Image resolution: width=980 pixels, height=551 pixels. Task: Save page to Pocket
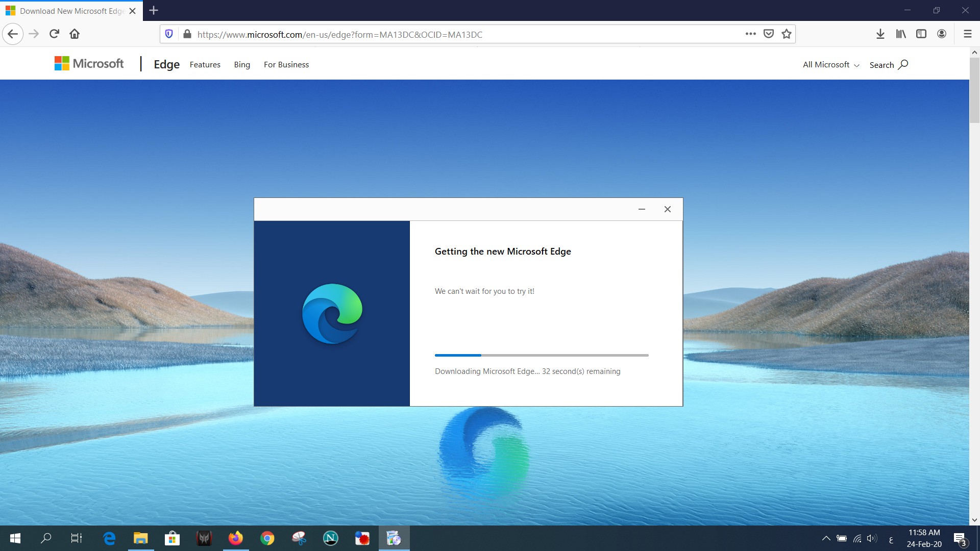[x=769, y=34]
